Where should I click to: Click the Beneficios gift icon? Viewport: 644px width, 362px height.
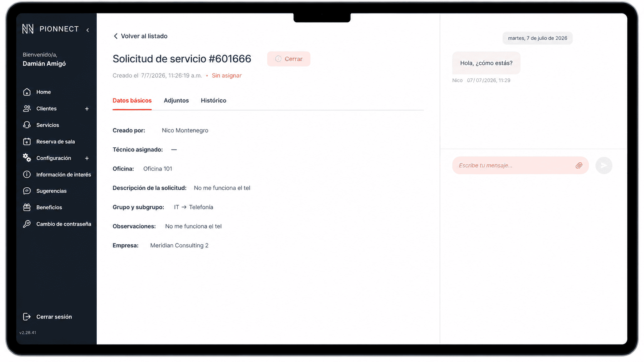coord(27,207)
